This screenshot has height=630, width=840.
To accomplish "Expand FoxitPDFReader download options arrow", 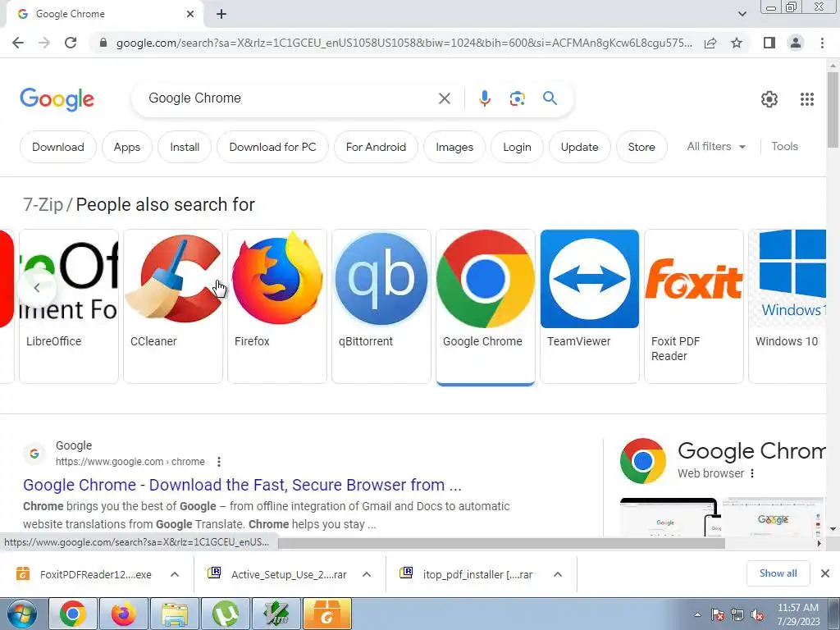I will pos(175,574).
